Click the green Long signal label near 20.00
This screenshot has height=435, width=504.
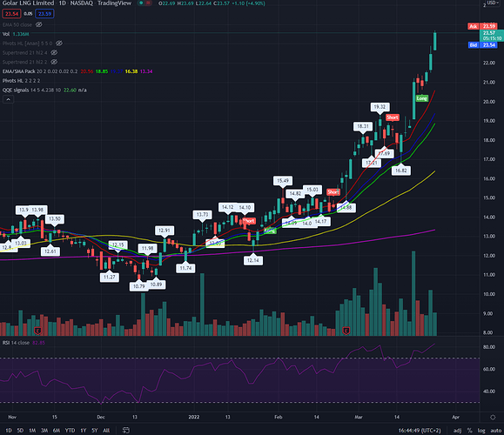[x=421, y=98]
